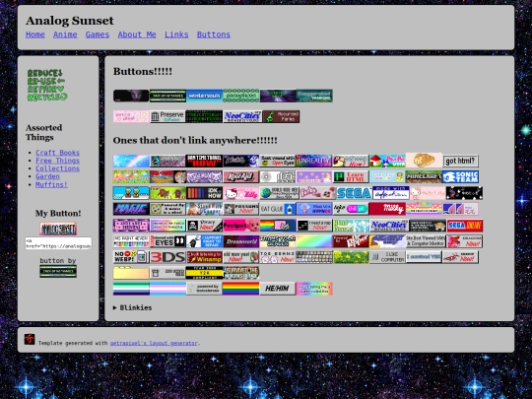Viewport: 532px width, 399px height.
Task: Click the button embed code text box
Action: click(x=58, y=243)
